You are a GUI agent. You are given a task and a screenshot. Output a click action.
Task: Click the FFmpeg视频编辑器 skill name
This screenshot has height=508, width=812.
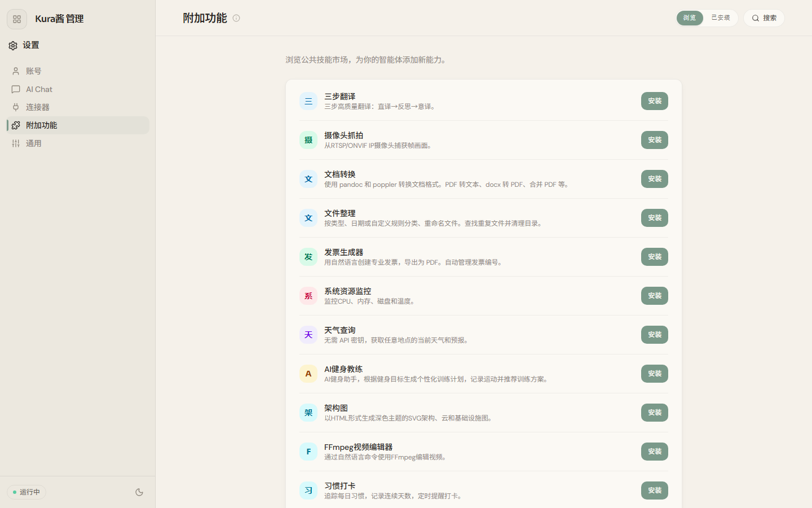(x=358, y=447)
